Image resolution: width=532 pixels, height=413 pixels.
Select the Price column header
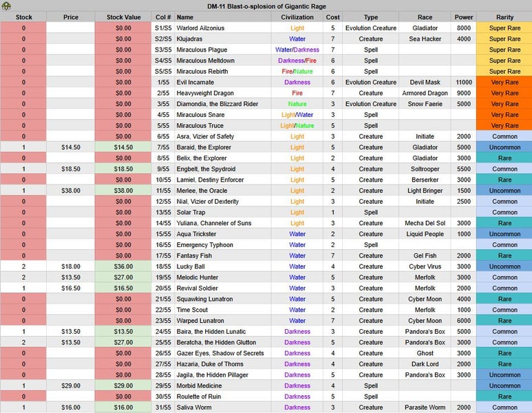(x=71, y=17)
